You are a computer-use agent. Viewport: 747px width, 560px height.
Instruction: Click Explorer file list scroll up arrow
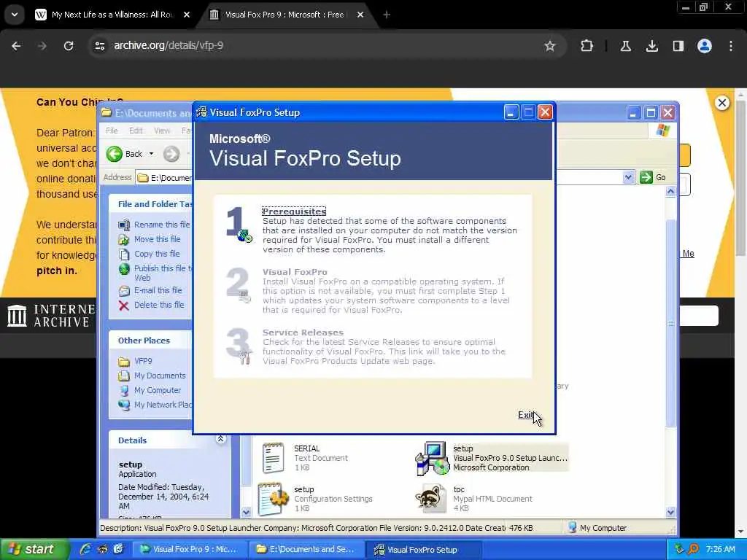click(x=671, y=192)
